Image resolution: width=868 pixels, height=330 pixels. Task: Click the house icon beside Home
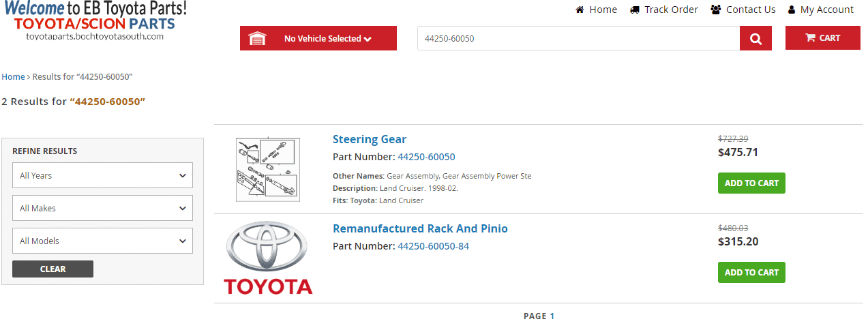(580, 10)
